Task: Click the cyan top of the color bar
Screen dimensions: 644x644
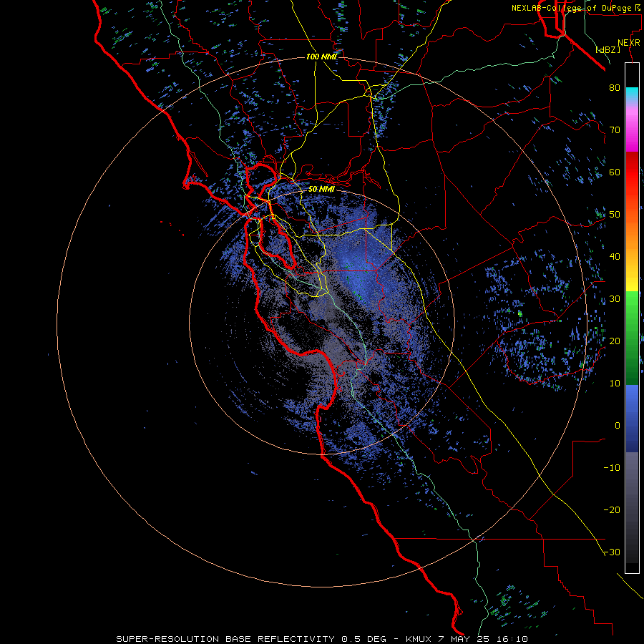Action: tap(632, 94)
